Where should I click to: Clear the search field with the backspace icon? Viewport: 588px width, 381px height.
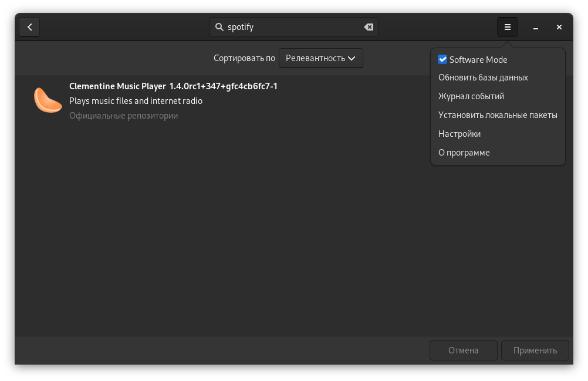[369, 27]
